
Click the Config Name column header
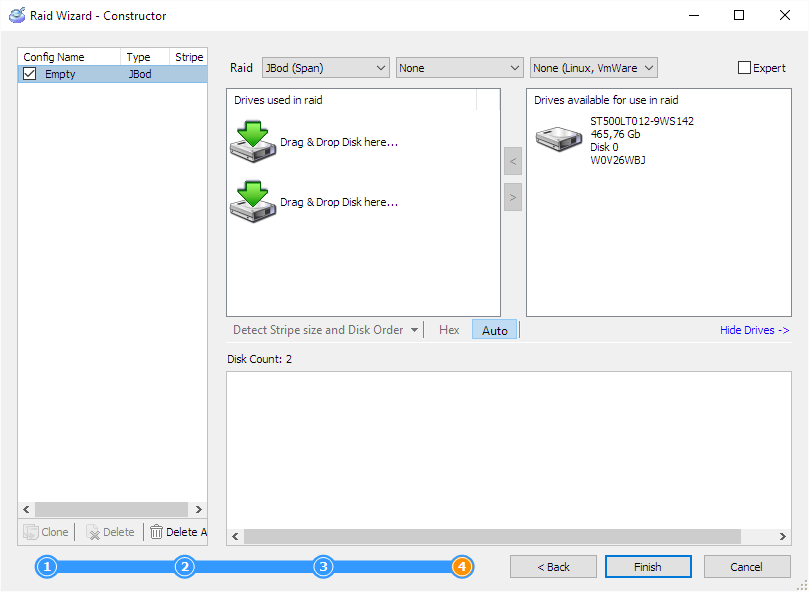coord(69,57)
